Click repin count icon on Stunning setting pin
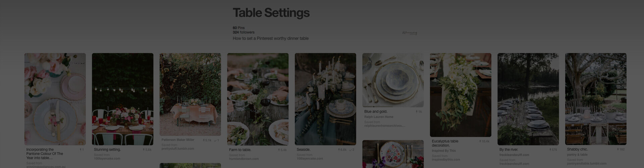 144,150
